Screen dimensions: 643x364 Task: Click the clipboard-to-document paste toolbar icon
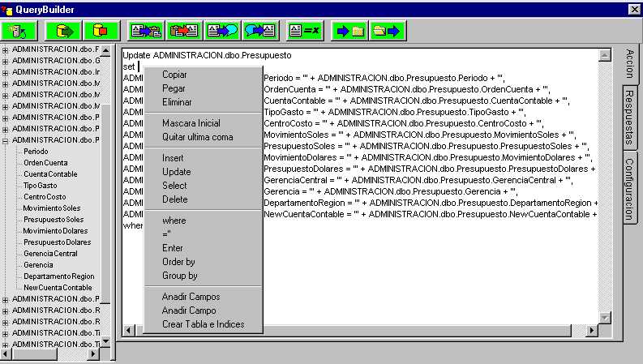[x=184, y=31]
